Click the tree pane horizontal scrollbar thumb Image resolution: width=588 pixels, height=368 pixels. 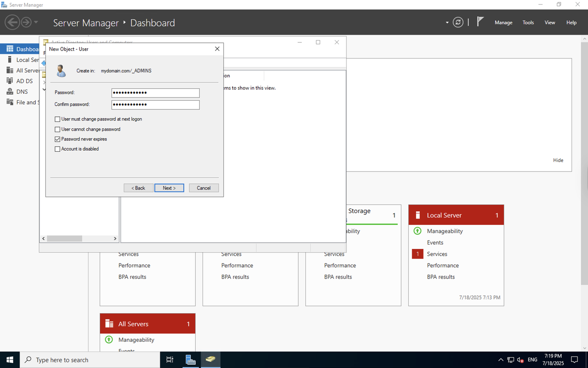64,239
